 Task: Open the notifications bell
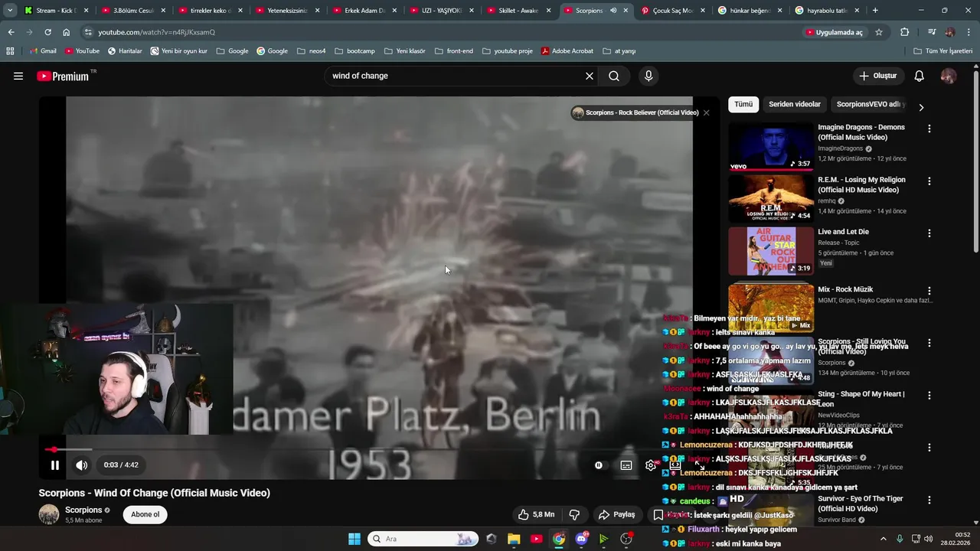tap(919, 76)
